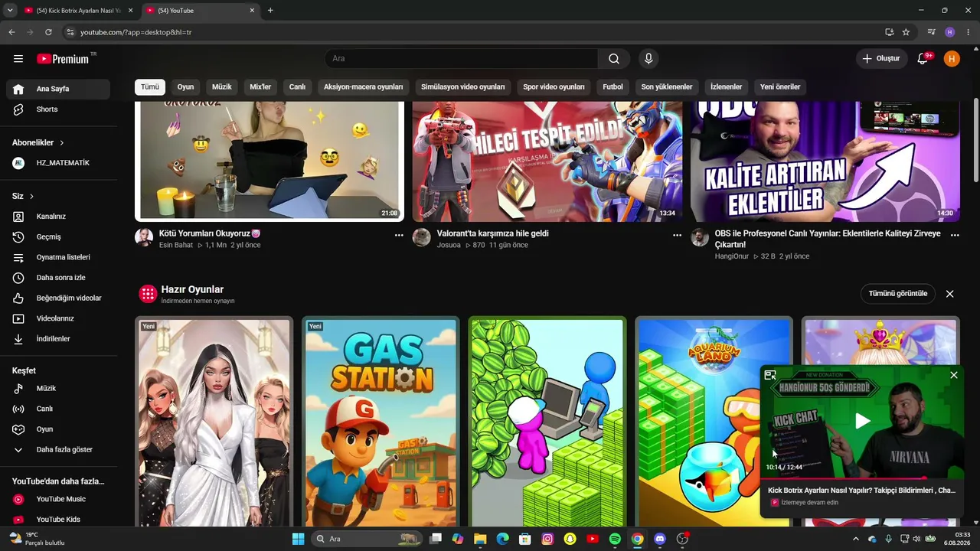Screen dimensions: 980x551
Task: Expand the miniplayer to full watch page
Action: (x=770, y=375)
